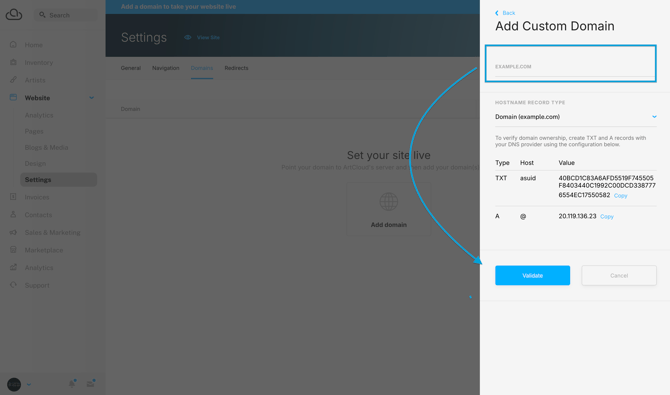Open Blogs & Media submenu item
This screenshot has height=395, width=670.
tap(46, 147)
